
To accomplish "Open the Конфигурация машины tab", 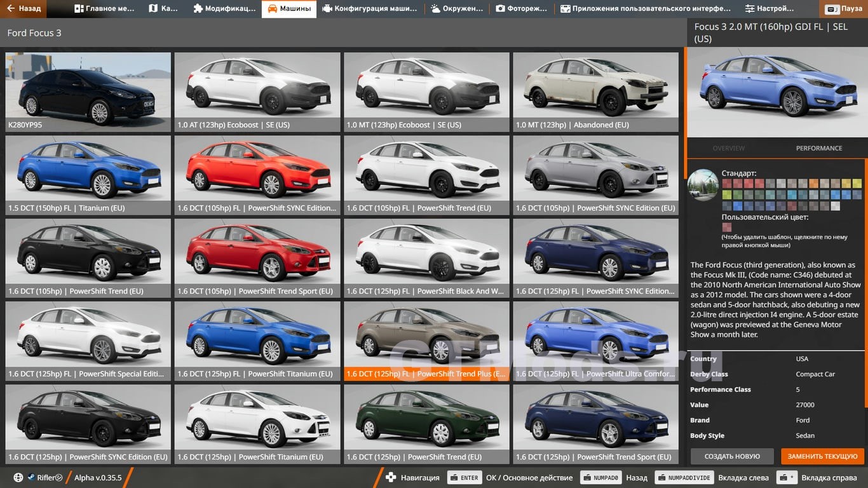I will pyautogui.click(x=370, y=9).
